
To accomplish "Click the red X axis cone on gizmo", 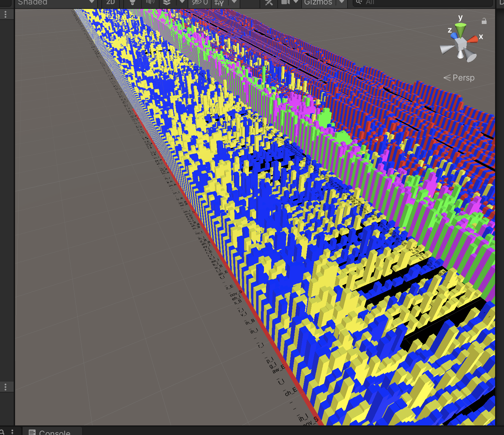I will point(473,39).
